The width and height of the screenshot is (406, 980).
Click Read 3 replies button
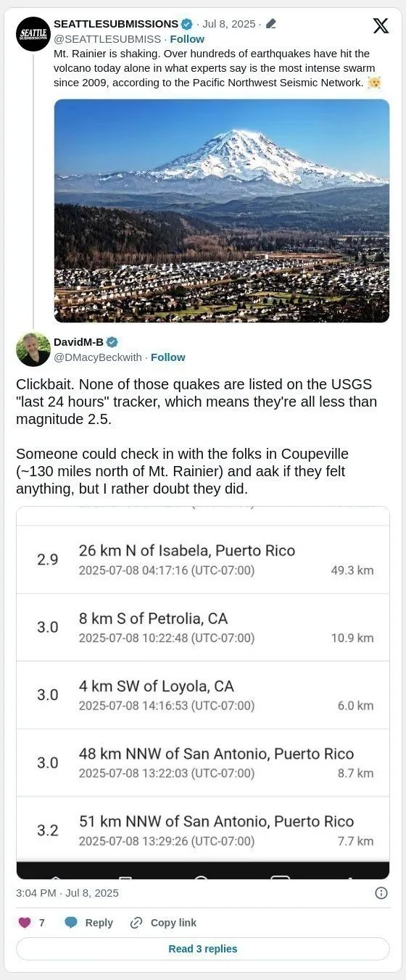click(x=203, y=949)
